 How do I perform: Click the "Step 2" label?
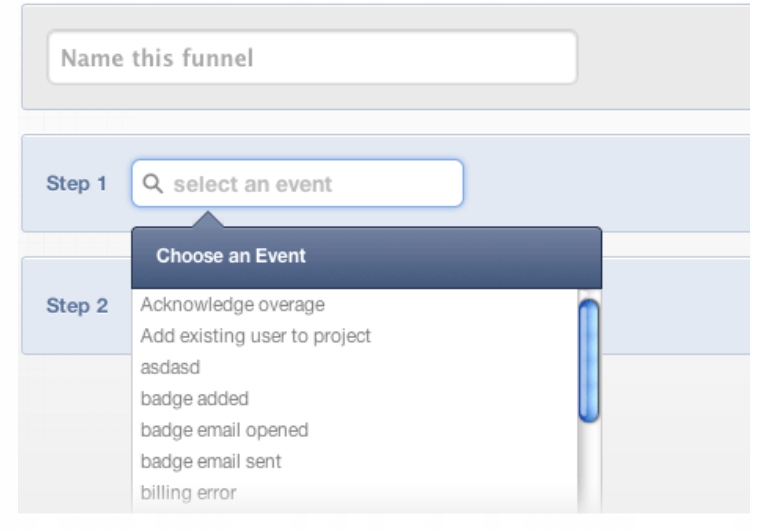pyautogui.click(x=76, y=306)
